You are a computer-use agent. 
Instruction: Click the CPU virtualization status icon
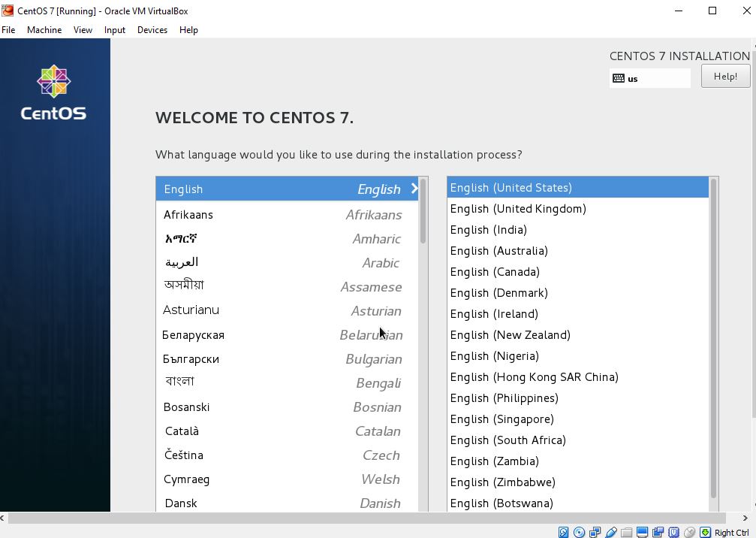(x=673, y=532)
